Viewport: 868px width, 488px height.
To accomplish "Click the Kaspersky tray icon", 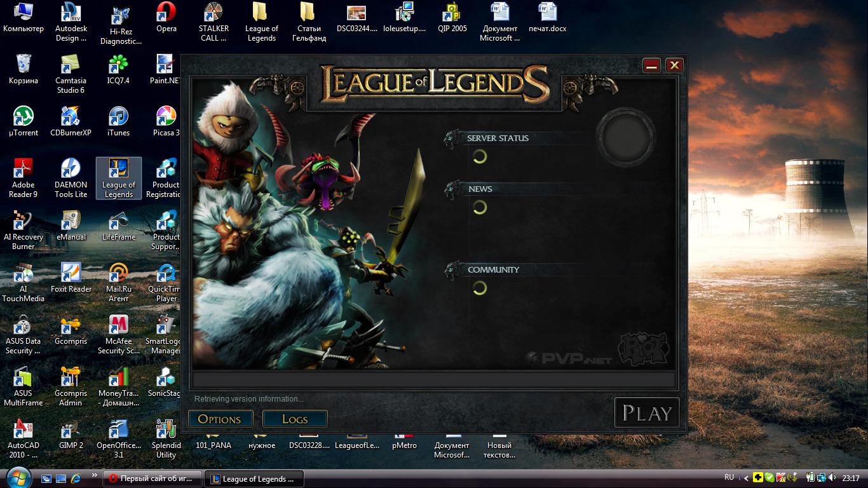I will coord(781,477).
